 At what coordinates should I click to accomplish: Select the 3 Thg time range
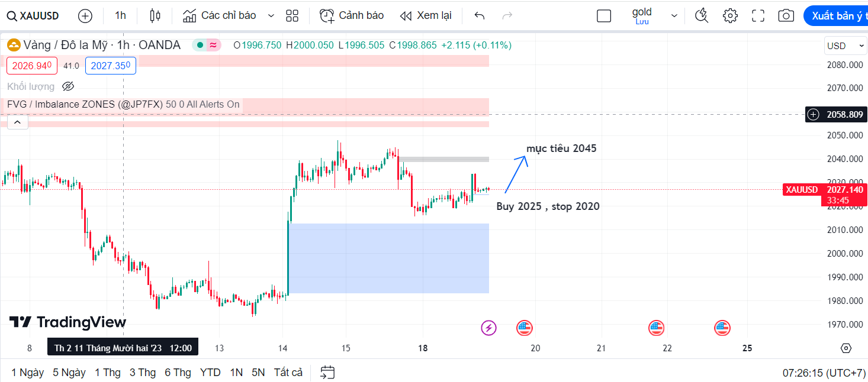[142, 373]
